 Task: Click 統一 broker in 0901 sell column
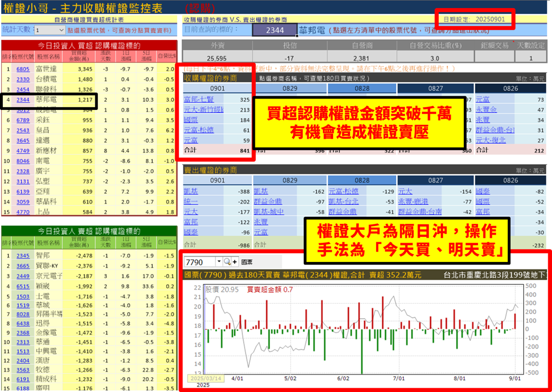point(191,202)
